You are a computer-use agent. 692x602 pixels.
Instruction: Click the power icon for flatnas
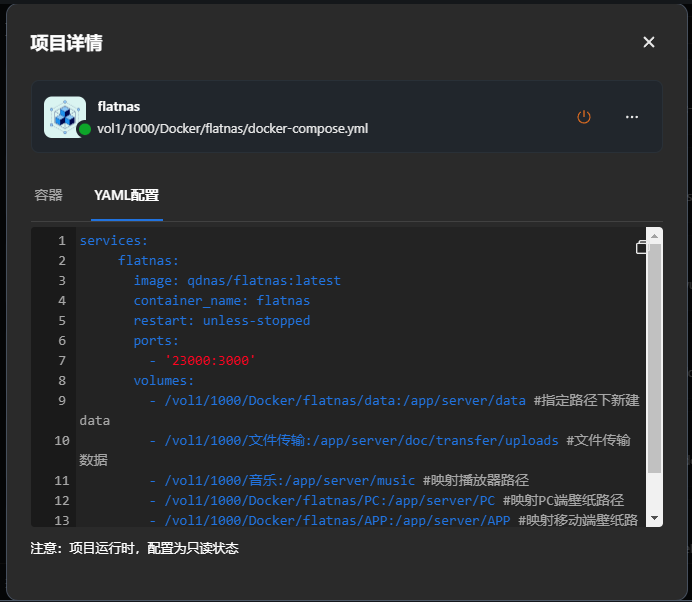click(584, 117)
